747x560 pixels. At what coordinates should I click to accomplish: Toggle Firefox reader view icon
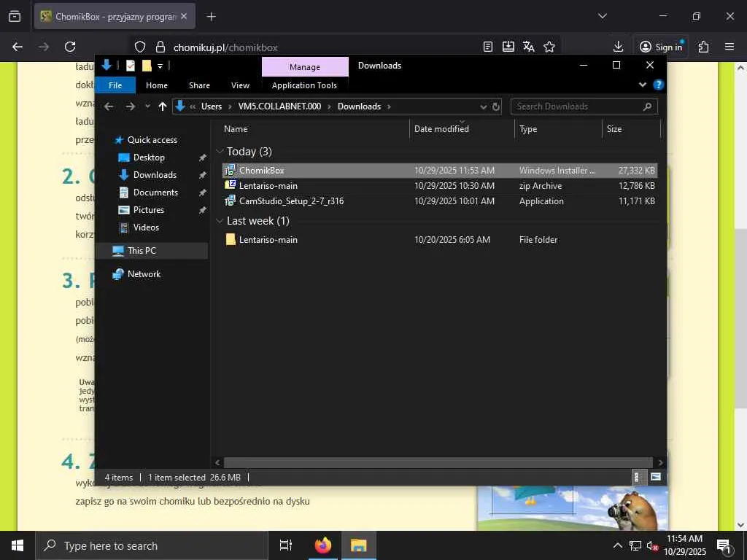[488, 47]
